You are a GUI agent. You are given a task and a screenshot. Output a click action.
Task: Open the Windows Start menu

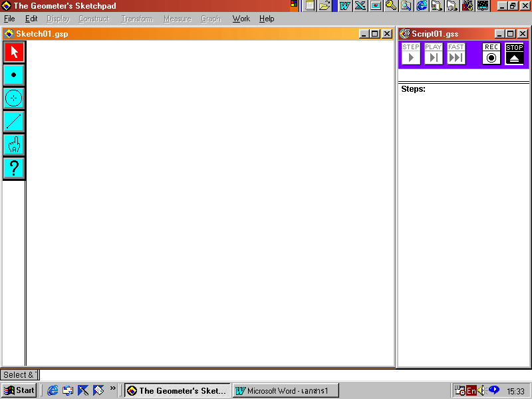[x=19, y=390]
